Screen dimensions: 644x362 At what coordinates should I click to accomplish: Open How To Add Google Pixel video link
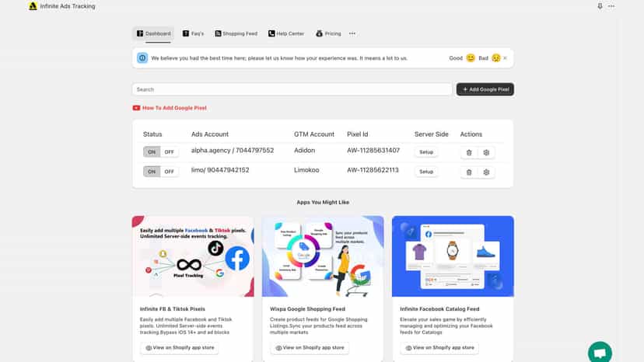click(x=174, y=108)
